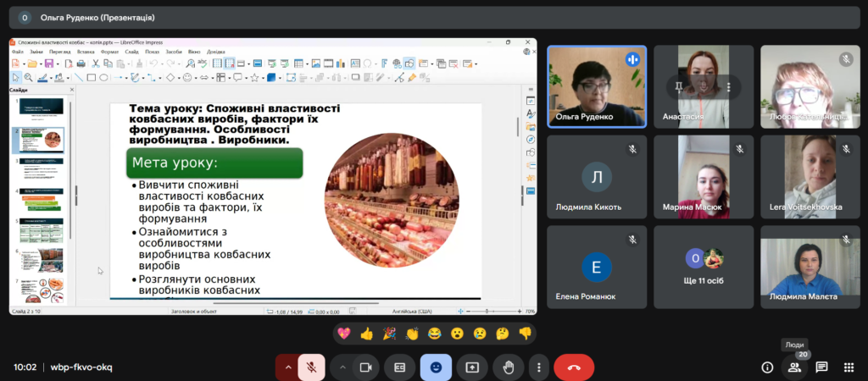The height and width of the screenshot is (381, 868).
Task: Leave the call with red button
Action: pos(574,367)
